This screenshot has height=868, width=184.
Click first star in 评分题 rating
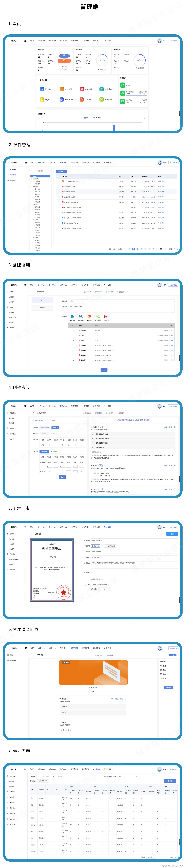61,730
